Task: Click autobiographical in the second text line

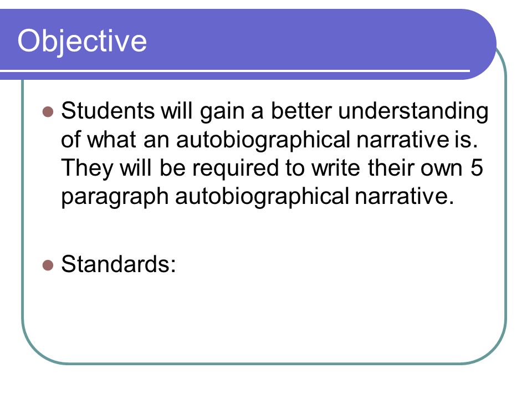Action: point(263,140)
